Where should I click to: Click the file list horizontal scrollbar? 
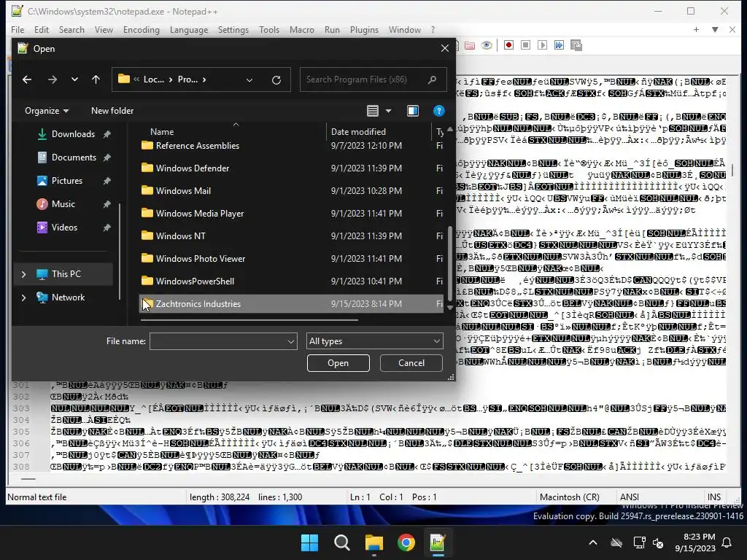[x=249, y=320]
